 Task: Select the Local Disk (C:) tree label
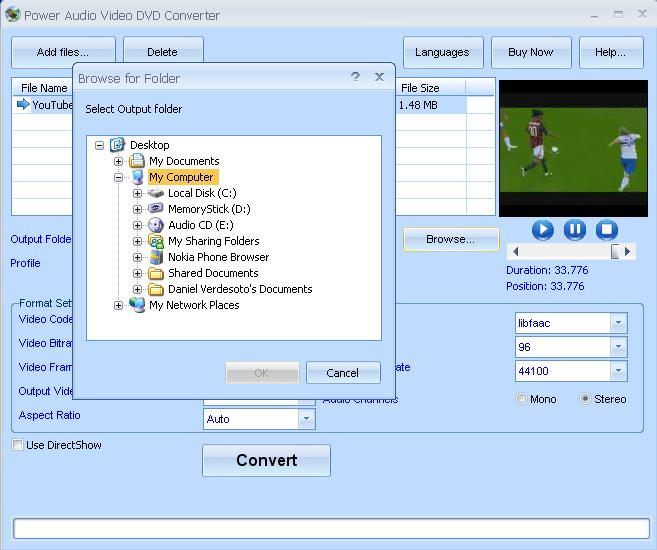(x=202, y=193)
